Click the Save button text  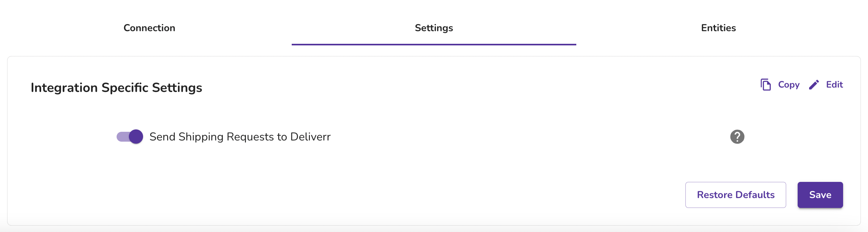(820, 195)
